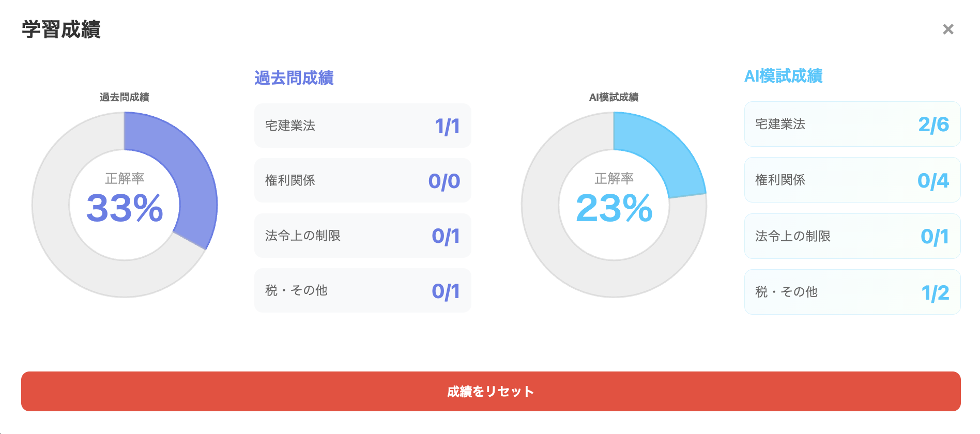Viewport: 980px width, 434px height.
Task: Select the 権利関係 row in 過去問成績
Action: point(362,180)
